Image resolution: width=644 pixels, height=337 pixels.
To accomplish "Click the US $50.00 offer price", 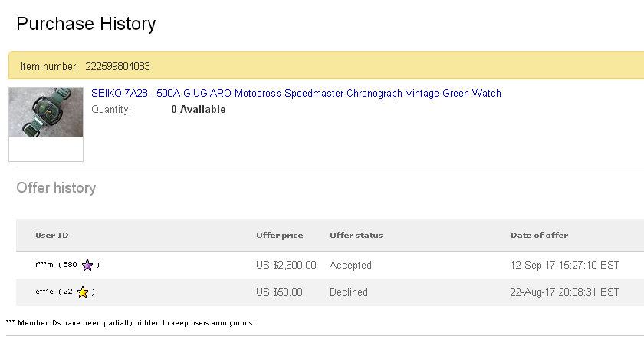I will pos(279,292).
